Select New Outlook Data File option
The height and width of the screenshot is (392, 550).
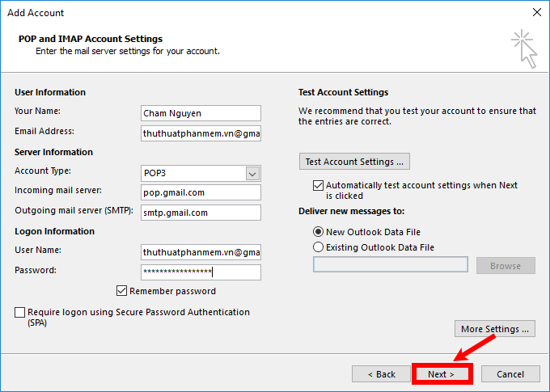(x=318, y=232)
